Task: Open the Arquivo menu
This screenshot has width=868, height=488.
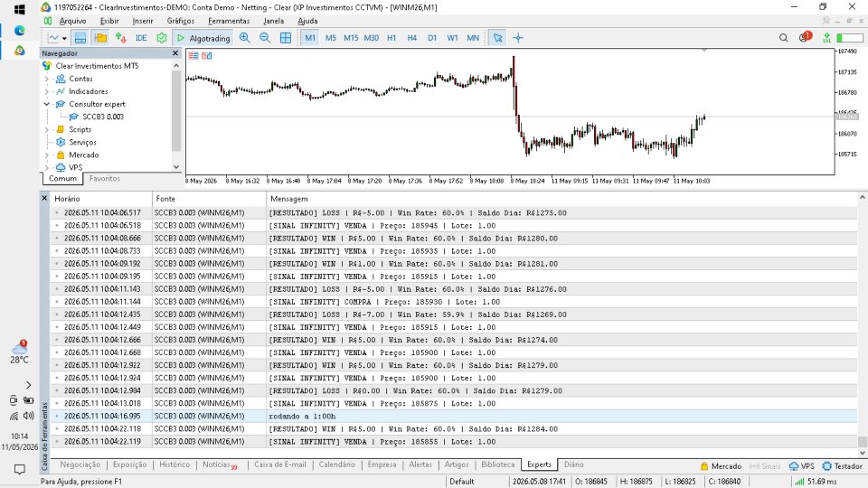Action: (72, 21)
